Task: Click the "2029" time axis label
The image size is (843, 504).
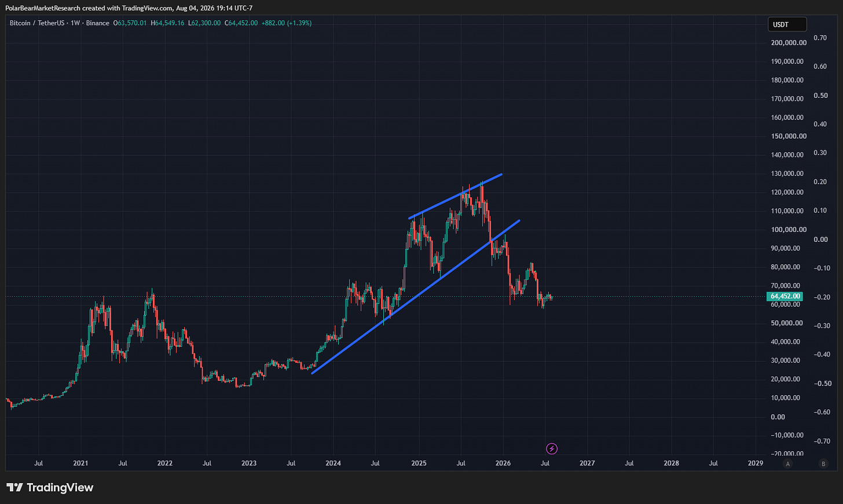Action: [x=756, y=463]
